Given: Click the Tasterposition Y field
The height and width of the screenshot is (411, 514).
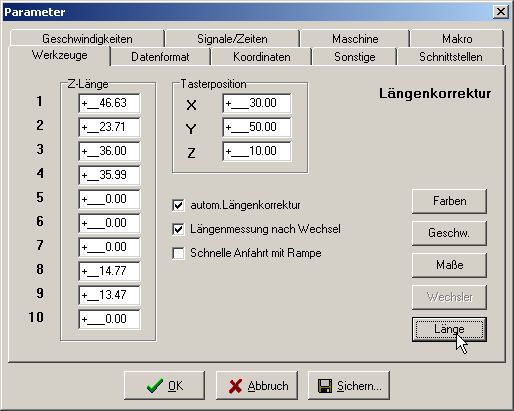Looking at the screenshot, I should click(x=257, y=127).
